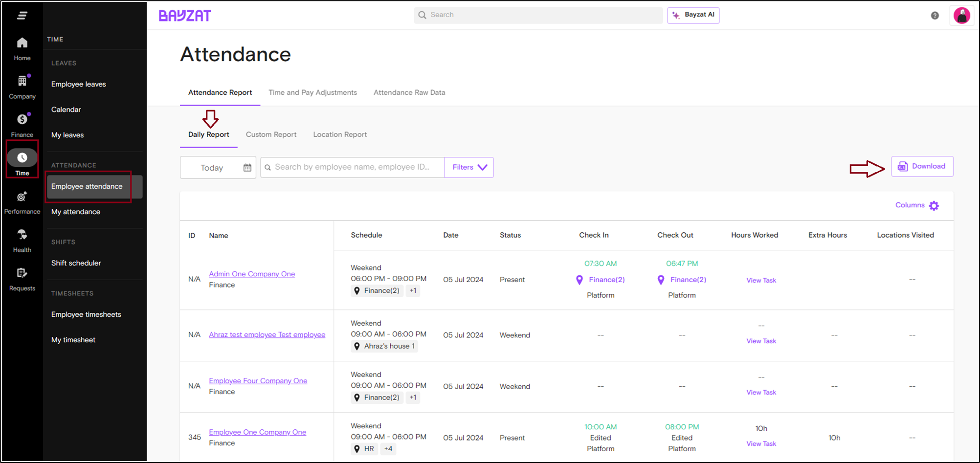Open Employee Four Company One link
Screen dimensions: 980x463
tap(258, 381)
